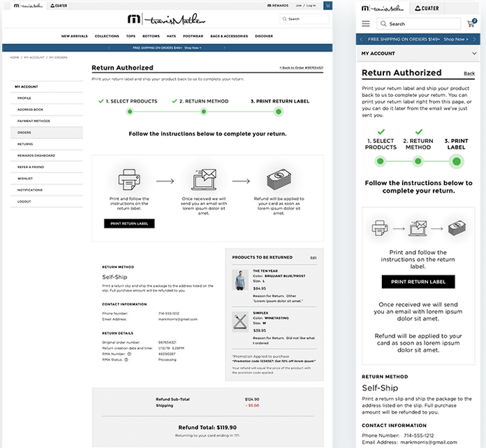The width and height of the screenshot is (486, 448).
Task: Open the Hats menu
Action: tap(171, 36)
